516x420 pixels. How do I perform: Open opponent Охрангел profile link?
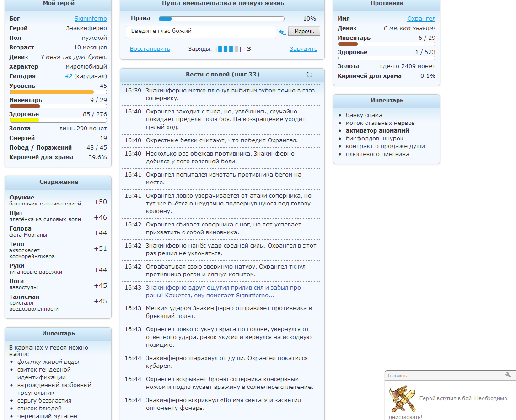[x=421, y=19]
